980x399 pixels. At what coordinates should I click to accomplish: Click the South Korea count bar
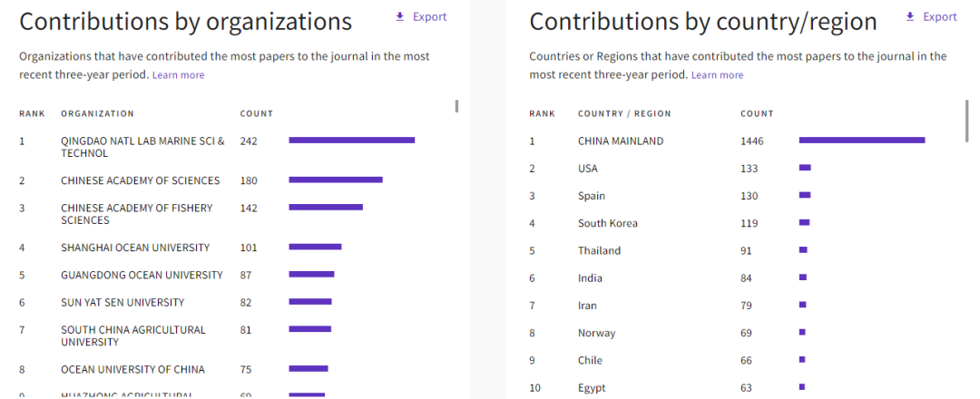click(804, 223)
